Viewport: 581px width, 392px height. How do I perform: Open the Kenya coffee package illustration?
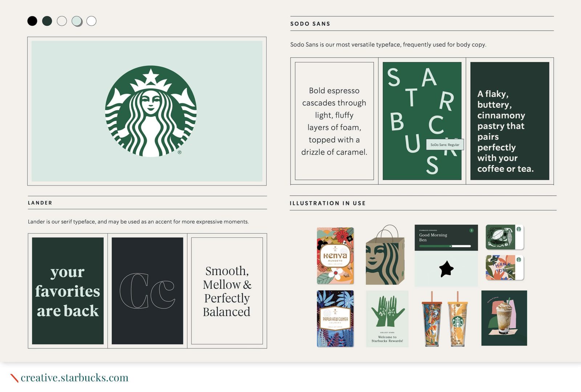tap(335, 256)
